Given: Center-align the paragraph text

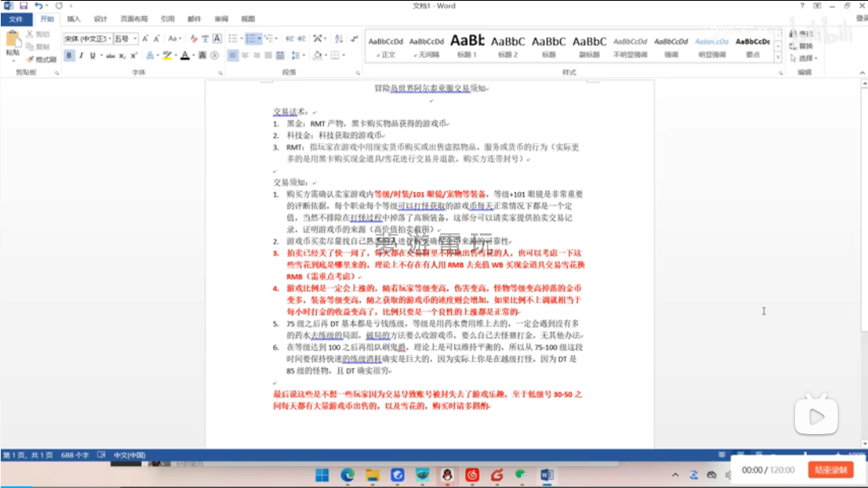Looking at the screenshot, I should [x=246, y=56].
